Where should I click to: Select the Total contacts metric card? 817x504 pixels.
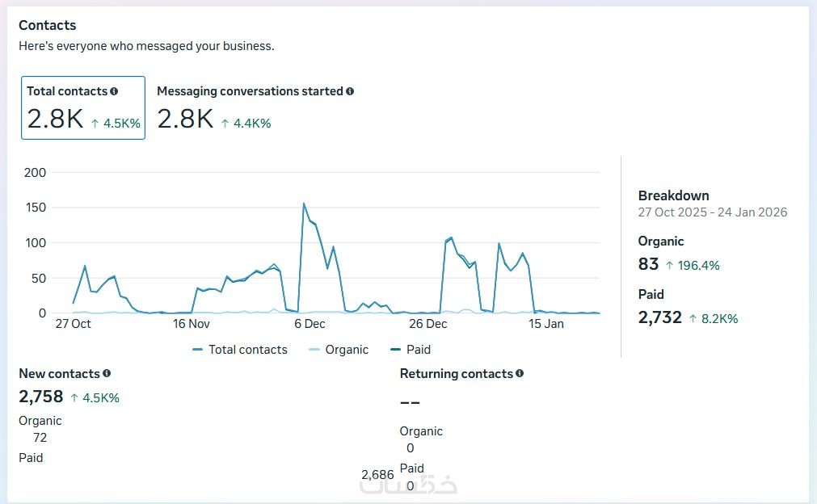click(x=83, y=107)
